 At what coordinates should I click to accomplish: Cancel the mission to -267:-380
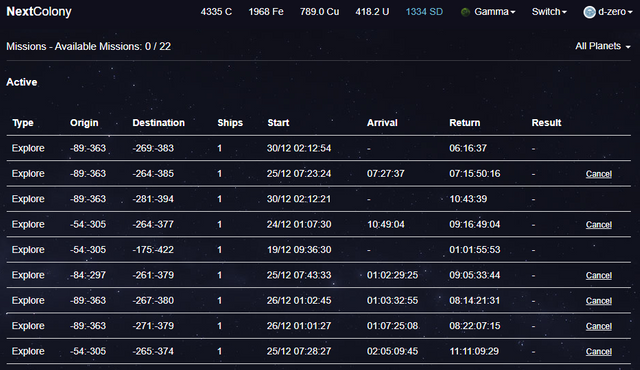click(599, 301)
